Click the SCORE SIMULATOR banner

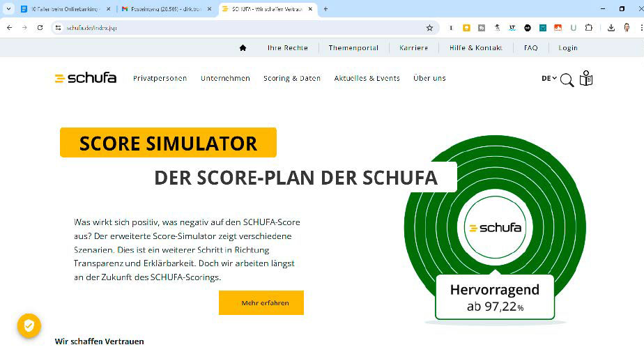(168, 142)
